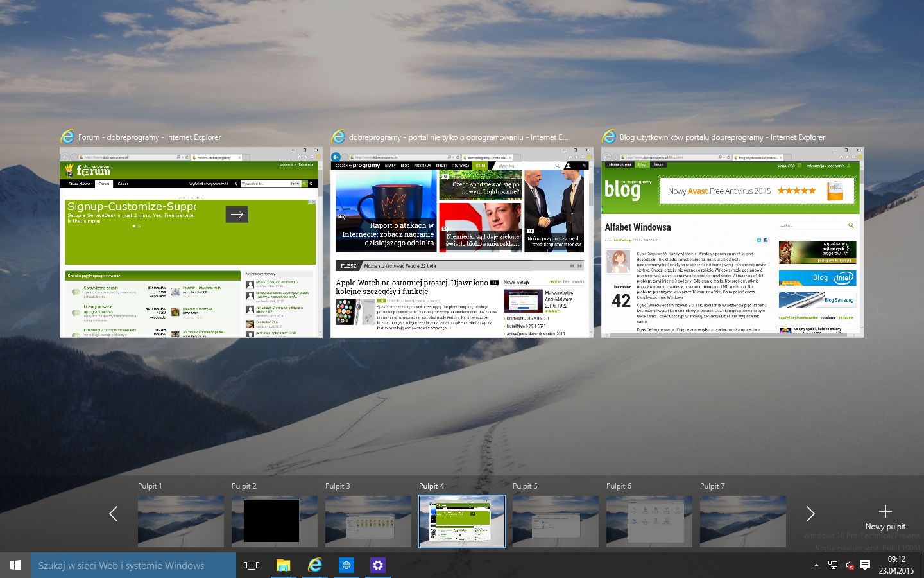Open the portal window preview Apple Watch headline

tap(412, 286)
